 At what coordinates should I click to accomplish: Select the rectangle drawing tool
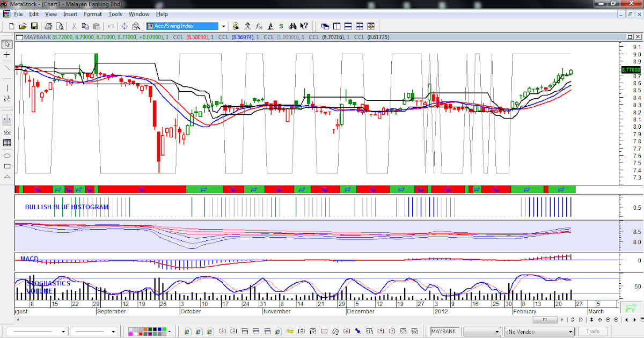click(x=6, y=166)
